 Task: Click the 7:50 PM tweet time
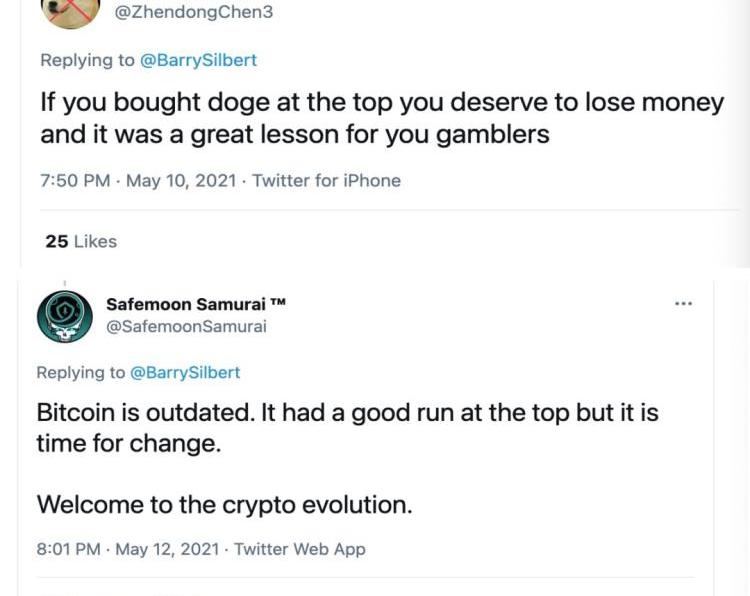click(73, 181)
